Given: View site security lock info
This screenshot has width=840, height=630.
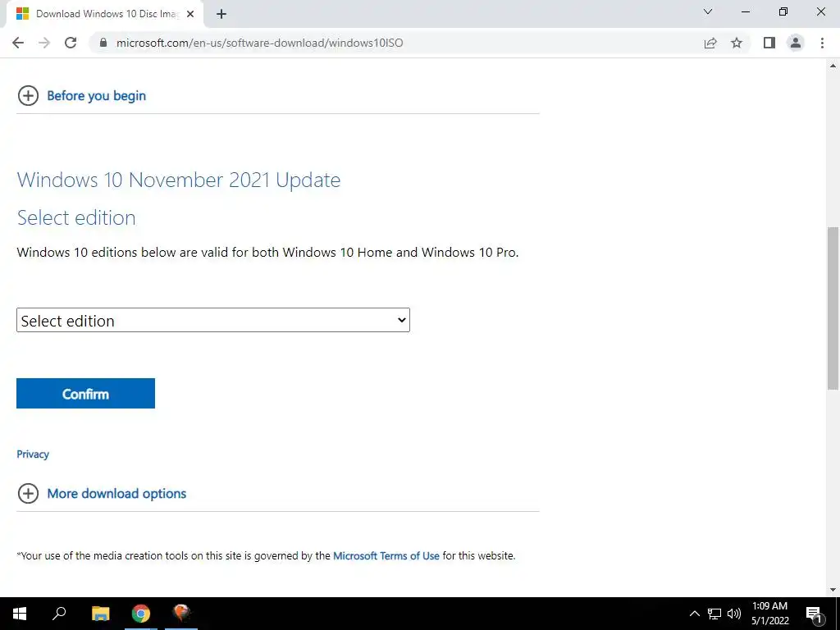Looking at the screenshot, I should (103, 43).
